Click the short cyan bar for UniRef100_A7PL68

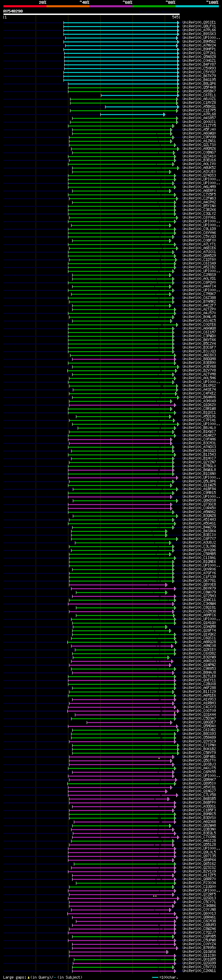click(x=133, y=114)
